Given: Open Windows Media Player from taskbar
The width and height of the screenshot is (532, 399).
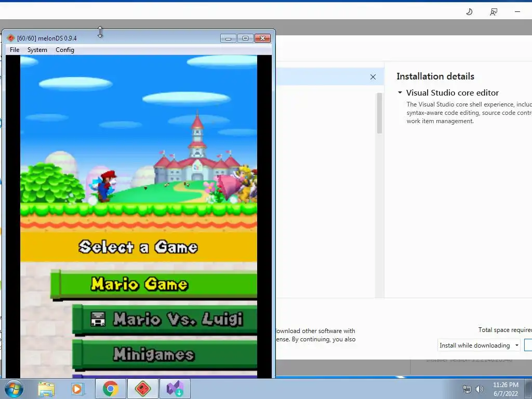Looking at the screenshot, I should click(x=77, y=389).
